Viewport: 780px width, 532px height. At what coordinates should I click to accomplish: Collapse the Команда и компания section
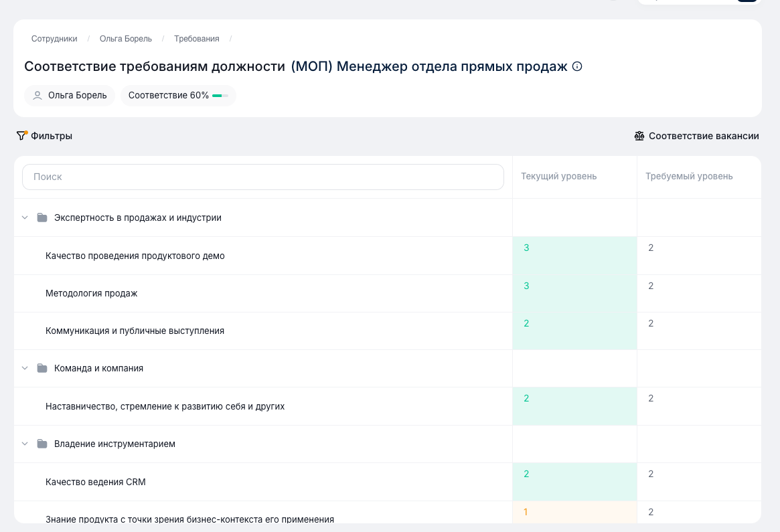pos(25,367)
